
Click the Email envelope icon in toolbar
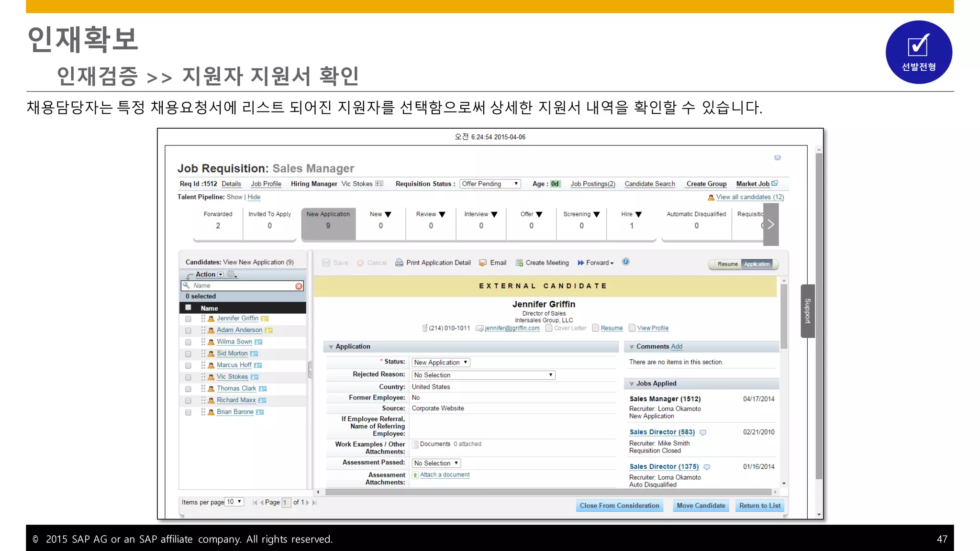coord(483,263)
